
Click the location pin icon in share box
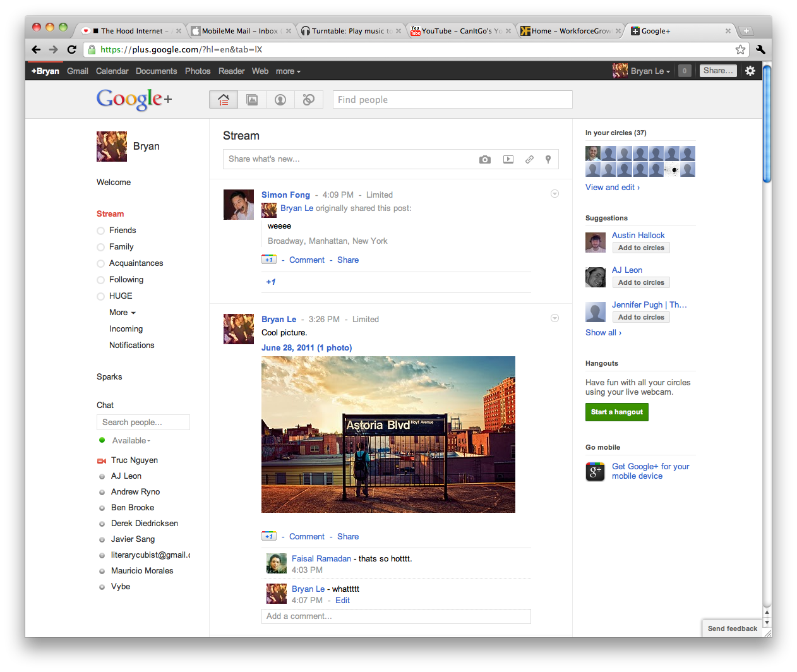(548, 160)
